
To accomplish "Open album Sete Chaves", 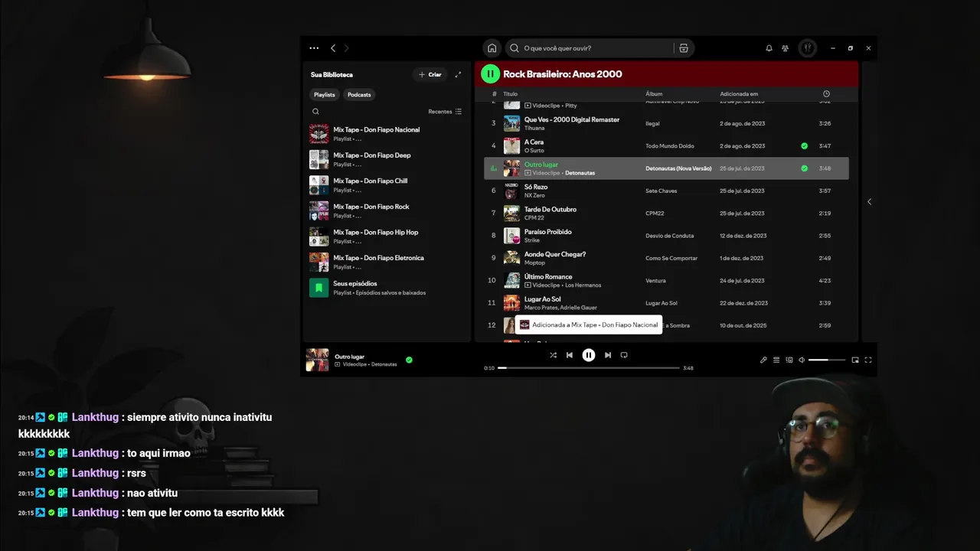I will (661, 191).
